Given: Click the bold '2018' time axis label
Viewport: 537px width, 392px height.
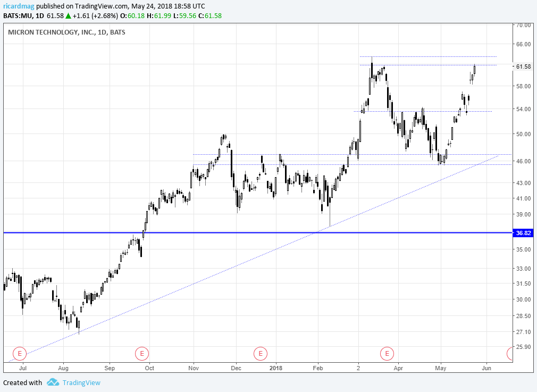Looking at the screenshot, I should coord(276,368).
